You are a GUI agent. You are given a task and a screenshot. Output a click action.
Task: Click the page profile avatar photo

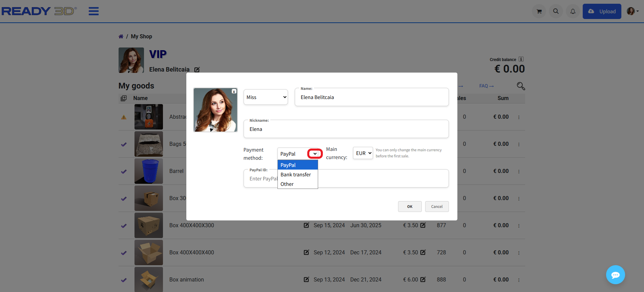(131, 60)
